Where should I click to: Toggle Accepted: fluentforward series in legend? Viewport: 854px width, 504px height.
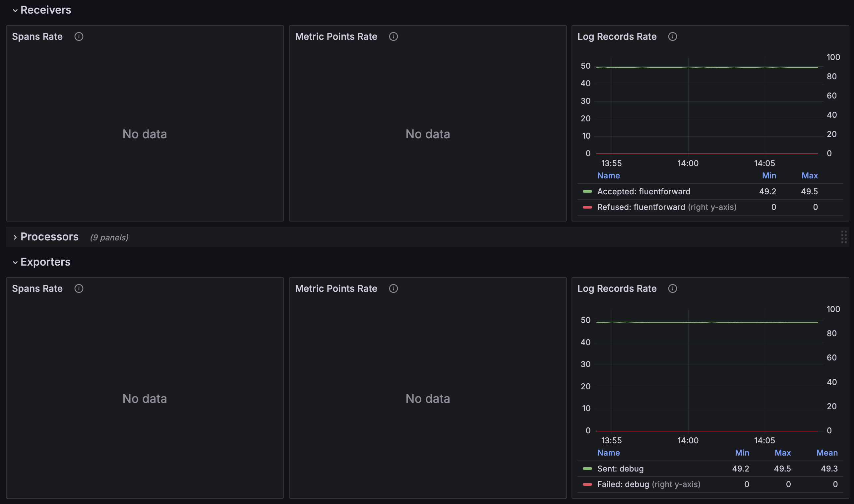coord(643,192)
